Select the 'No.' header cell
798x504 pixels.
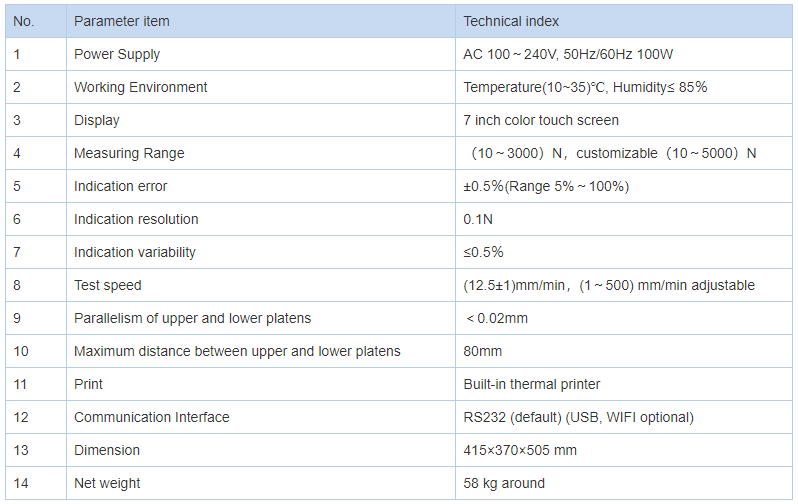36,21
